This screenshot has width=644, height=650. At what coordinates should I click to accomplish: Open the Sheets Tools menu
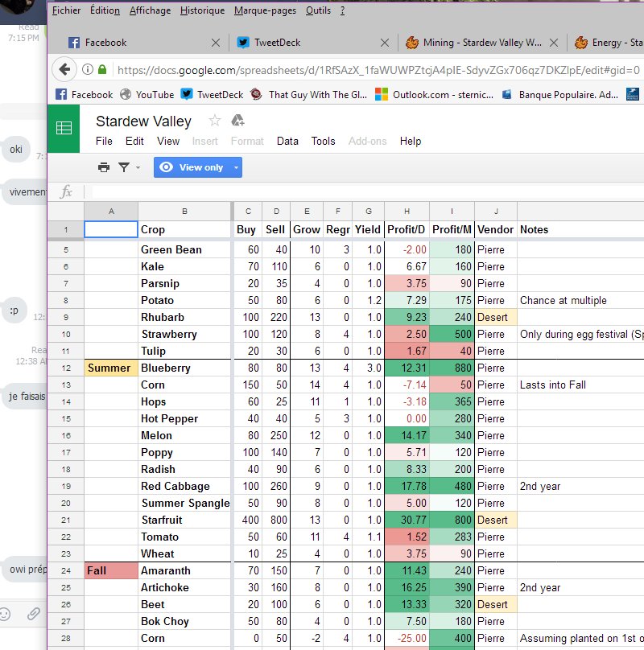point(324,141)
